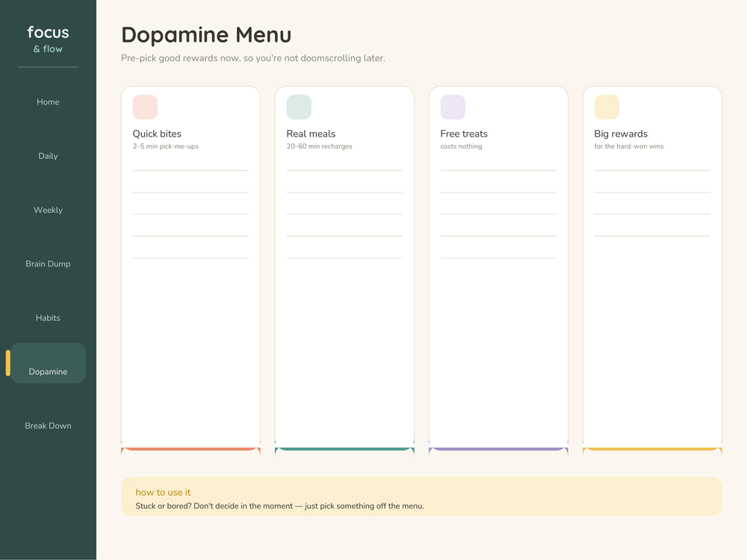Go to the Daily planner page
Image resolution: width=747 pixels, height=560 pixels.
tap(48, 156)
